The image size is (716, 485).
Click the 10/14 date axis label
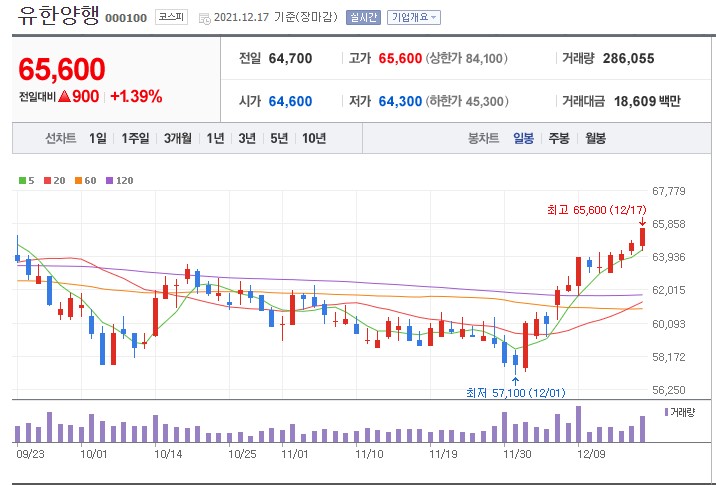(168, 454)
